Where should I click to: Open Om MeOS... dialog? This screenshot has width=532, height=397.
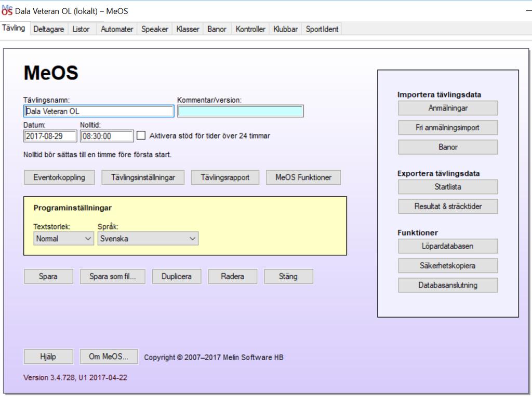pos(109,357)
